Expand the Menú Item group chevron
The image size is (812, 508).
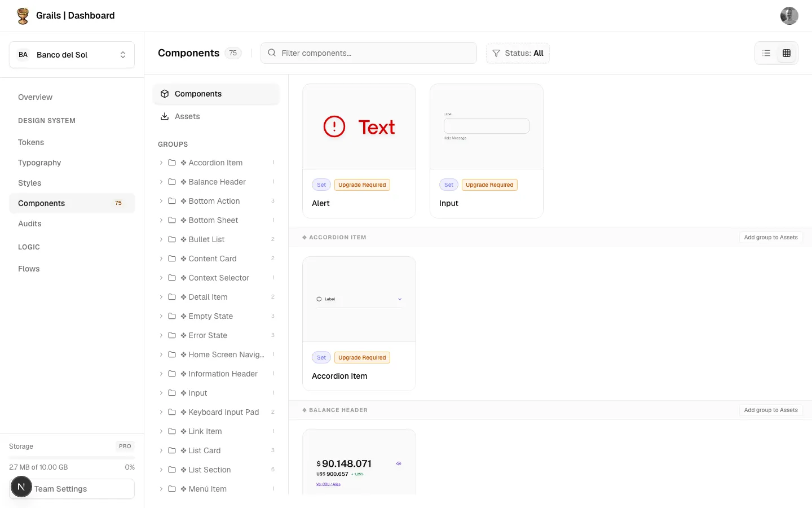(161, 489)
